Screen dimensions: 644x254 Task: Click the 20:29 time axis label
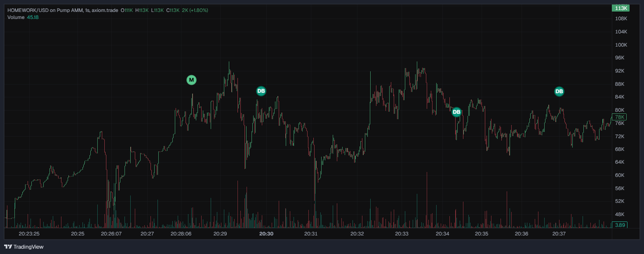[x=220, y=234]
